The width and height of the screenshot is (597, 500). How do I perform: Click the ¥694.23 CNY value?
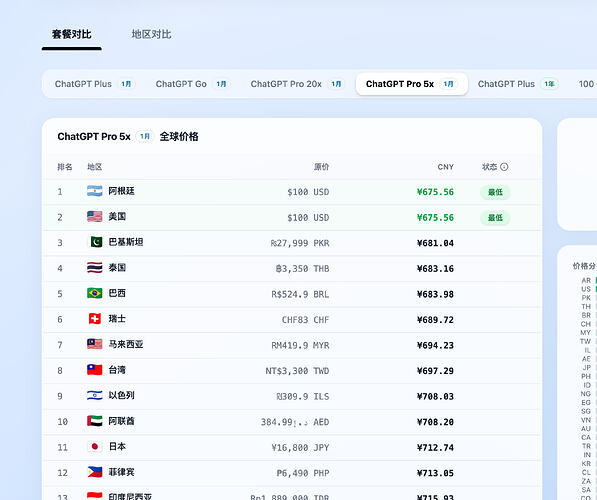pos(435,345)
